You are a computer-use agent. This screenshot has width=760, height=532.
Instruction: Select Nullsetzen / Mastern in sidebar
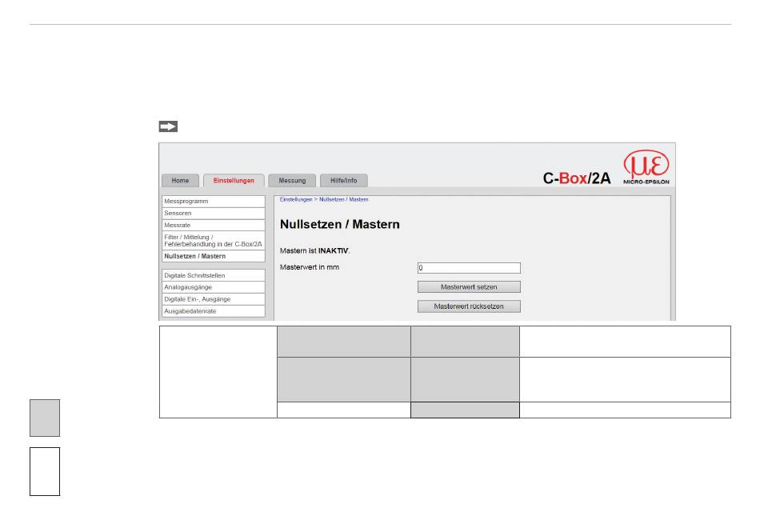point(214,256)
